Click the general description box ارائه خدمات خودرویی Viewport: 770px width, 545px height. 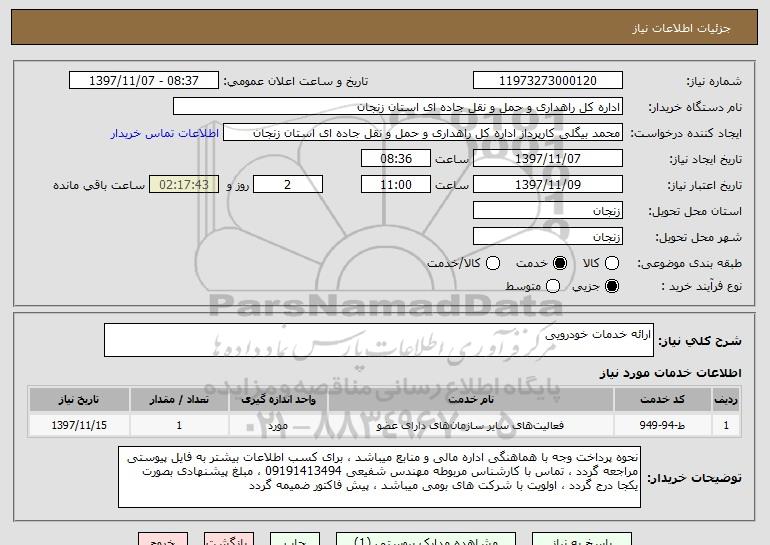pos(379,340)
